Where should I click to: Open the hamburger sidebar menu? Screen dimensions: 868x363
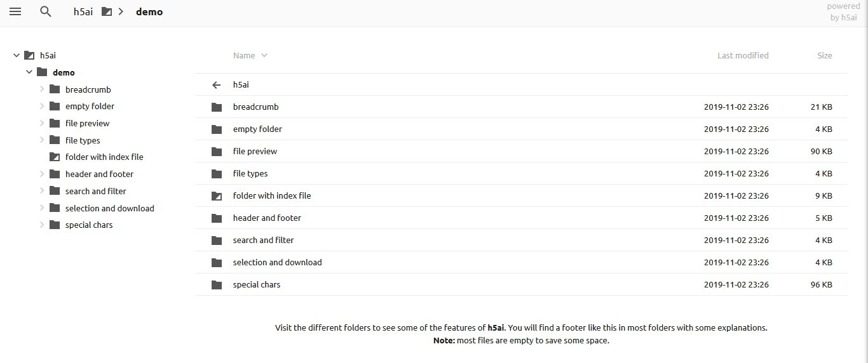click(15, 11)
